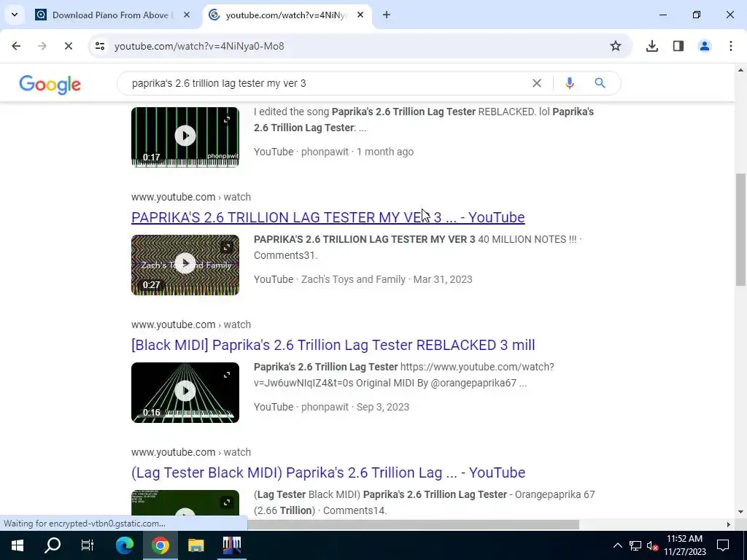Launch Microsoft Edge from taskbar
Image resolution: width=747 pixels, height=560 pixels.
(125, 545)
